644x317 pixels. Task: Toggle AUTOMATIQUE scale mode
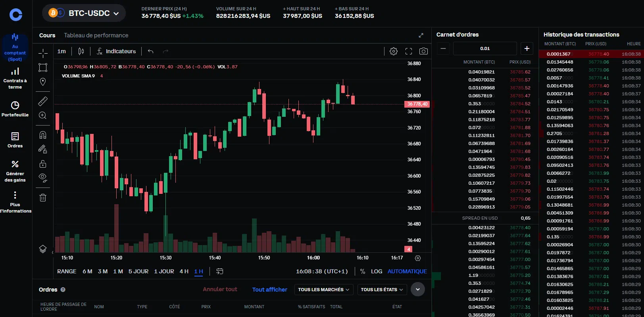(x=407, y=271)
